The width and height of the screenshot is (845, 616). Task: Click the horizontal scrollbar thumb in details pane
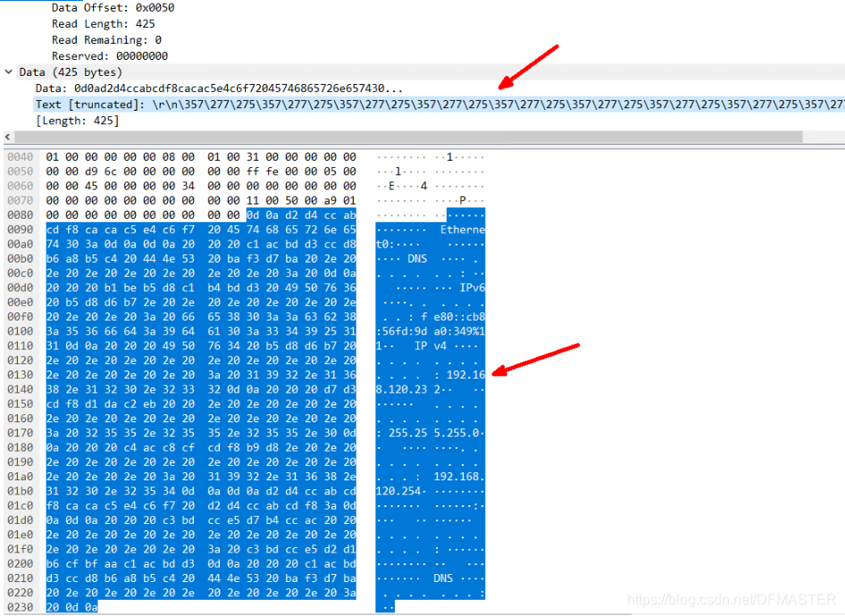[x=408, y=137]
